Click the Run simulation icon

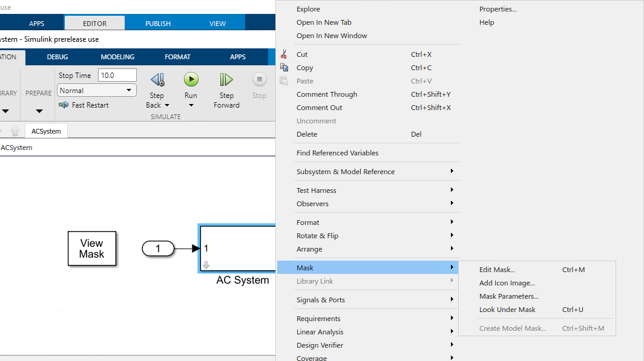tap(191, 79)
